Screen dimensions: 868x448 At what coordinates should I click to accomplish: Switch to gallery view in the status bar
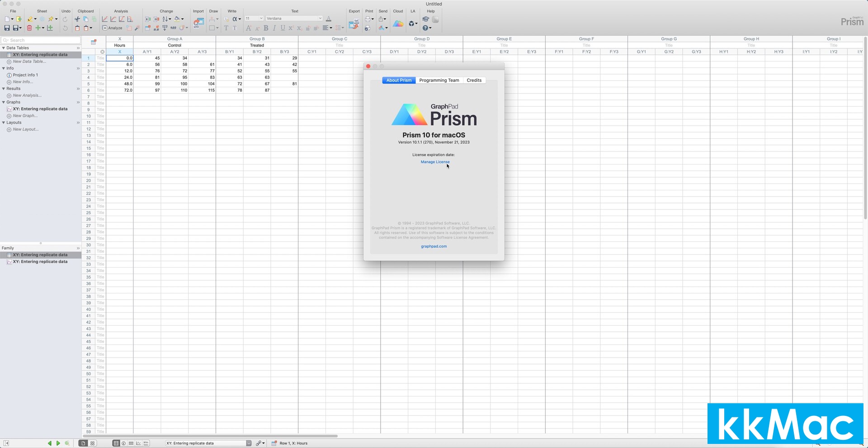point(92,443)
